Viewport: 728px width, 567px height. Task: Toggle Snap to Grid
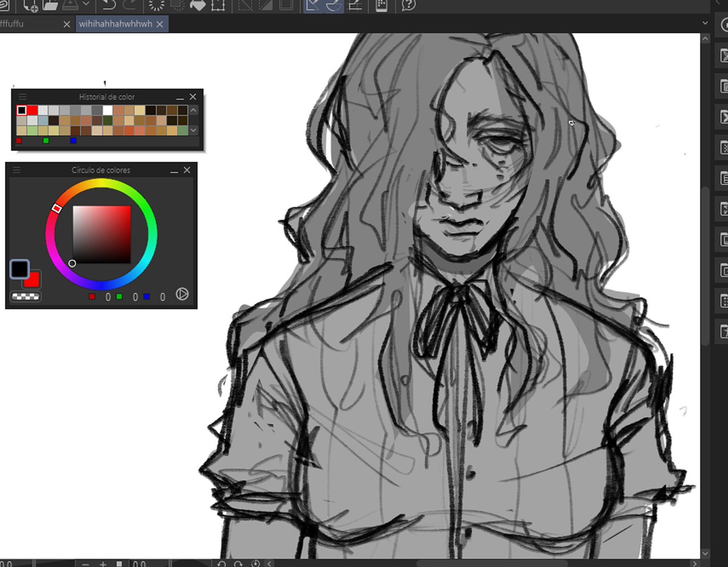(354, 5)
